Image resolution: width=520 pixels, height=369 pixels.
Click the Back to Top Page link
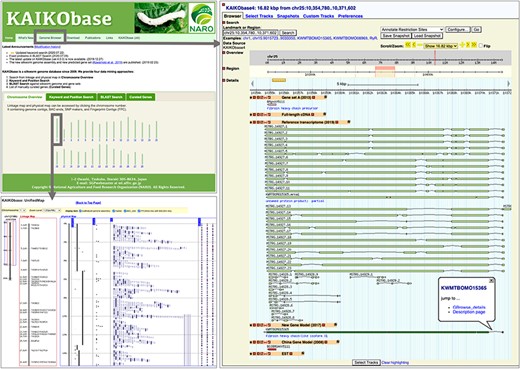tap(88, 203)
